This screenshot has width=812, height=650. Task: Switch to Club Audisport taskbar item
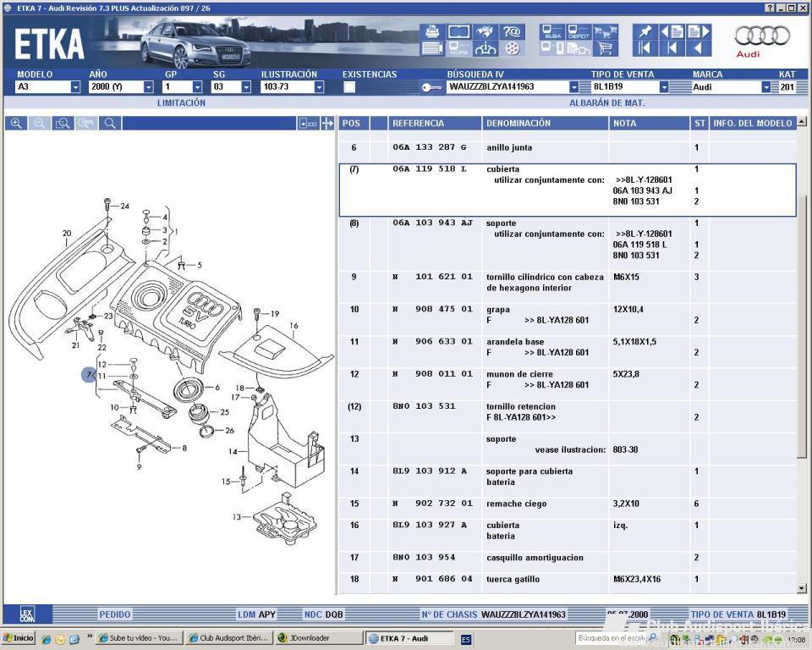click(x=228, y=638)
